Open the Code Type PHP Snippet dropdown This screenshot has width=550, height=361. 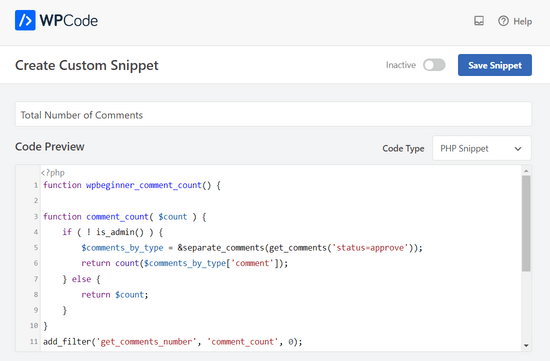tap(482, 148)
